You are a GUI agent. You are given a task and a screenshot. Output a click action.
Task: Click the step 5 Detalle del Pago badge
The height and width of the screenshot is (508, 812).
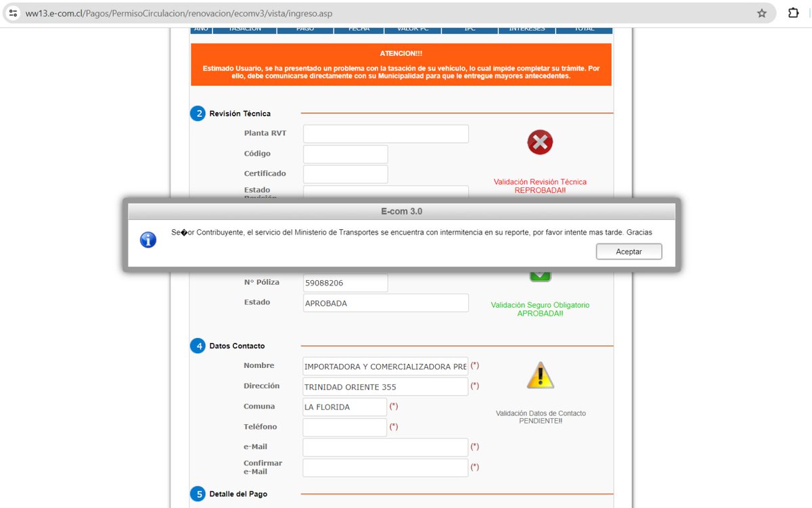tap(198, 494)
